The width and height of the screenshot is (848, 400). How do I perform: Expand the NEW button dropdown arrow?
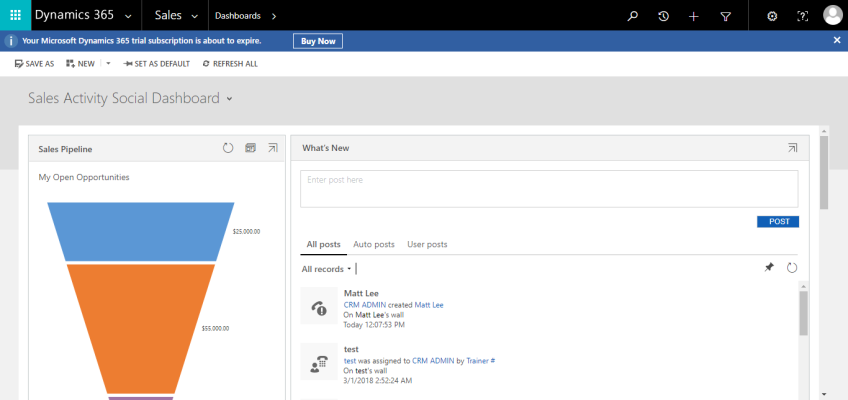[x=108, y=63]
